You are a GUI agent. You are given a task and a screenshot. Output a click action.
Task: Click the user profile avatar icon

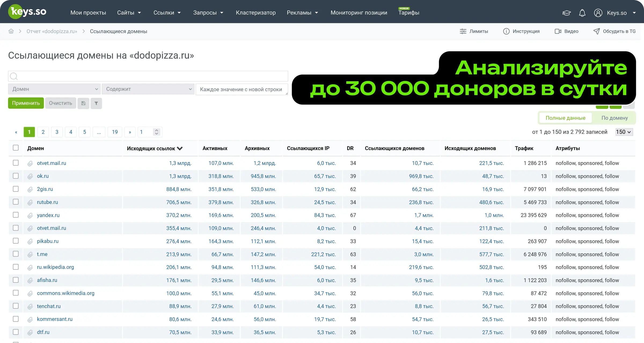tap(598, 13)
